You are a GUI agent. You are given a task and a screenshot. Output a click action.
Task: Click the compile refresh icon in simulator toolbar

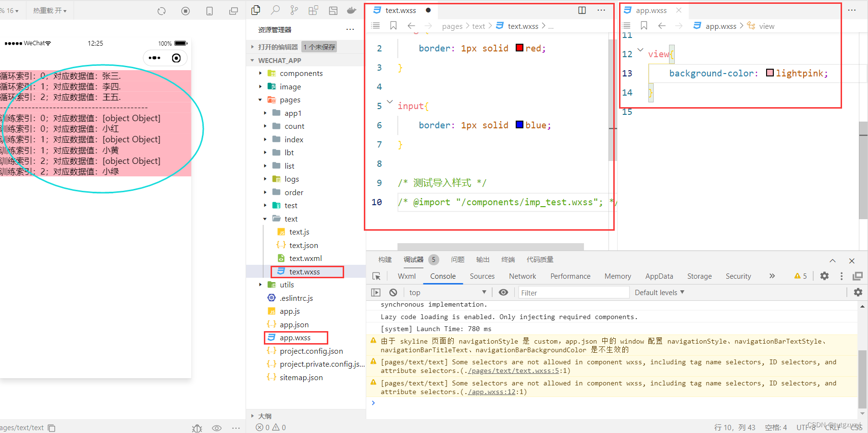161,11
